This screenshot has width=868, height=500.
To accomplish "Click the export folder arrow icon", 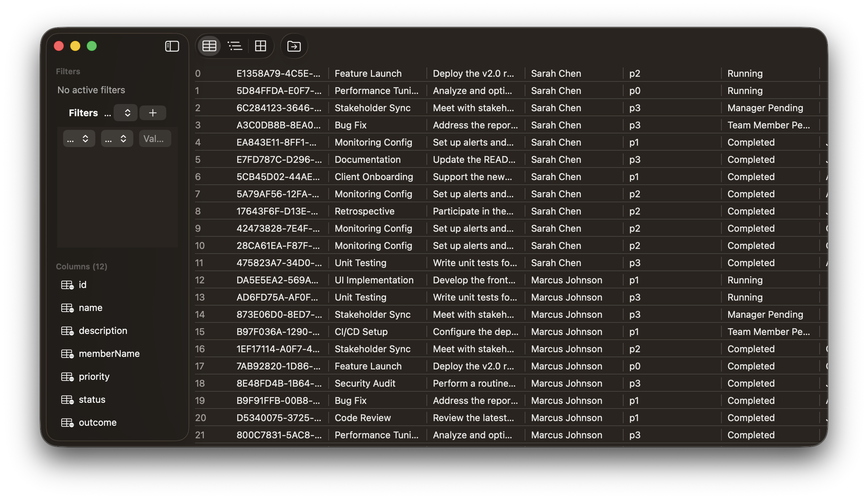I will click(x=294, y=46).
